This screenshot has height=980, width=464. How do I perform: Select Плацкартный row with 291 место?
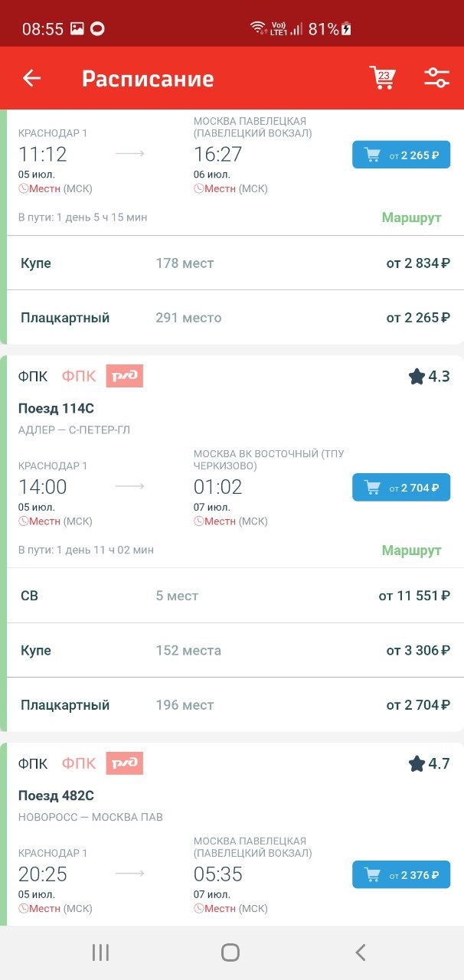234,318
